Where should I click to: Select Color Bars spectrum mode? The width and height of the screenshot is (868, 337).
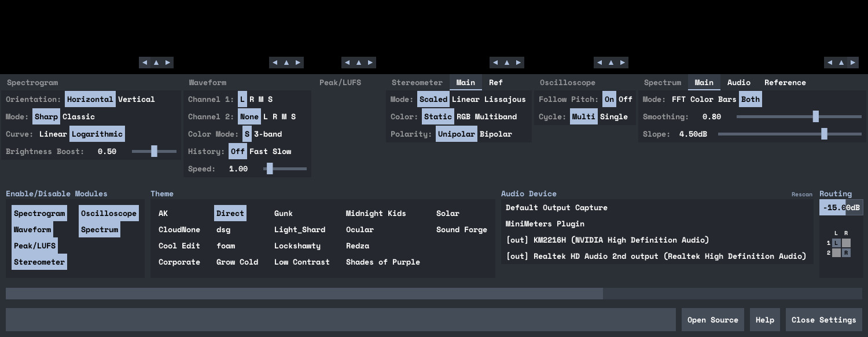click(713, 99)
